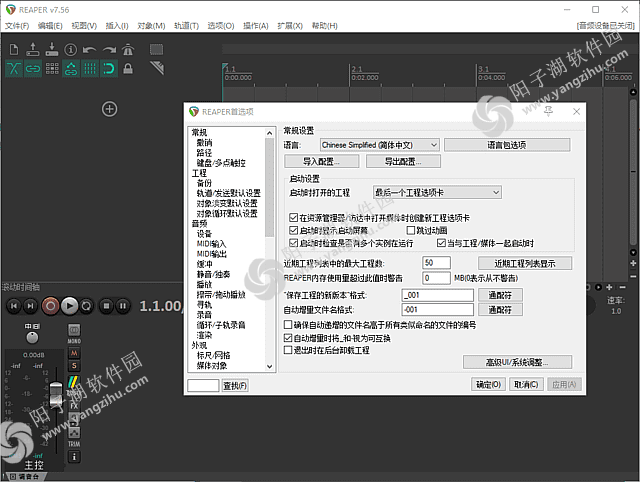This screenshot has height=482, width=640.
Task: Select MIDI输入 in preferences tree
Action: 211,244
